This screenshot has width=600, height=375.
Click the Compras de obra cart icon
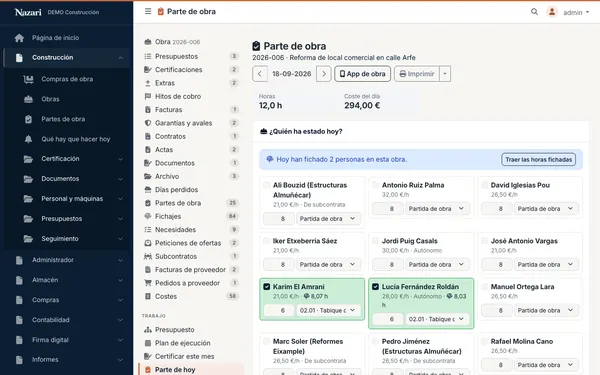28,79
